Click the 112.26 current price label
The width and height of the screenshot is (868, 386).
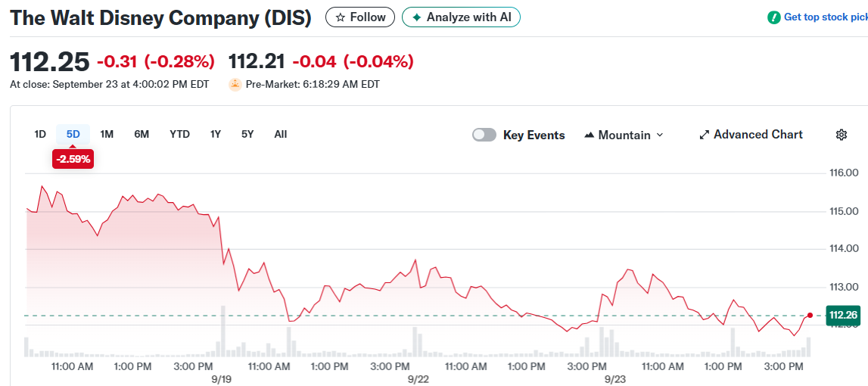pyautogui.click(x=845, y=316)
